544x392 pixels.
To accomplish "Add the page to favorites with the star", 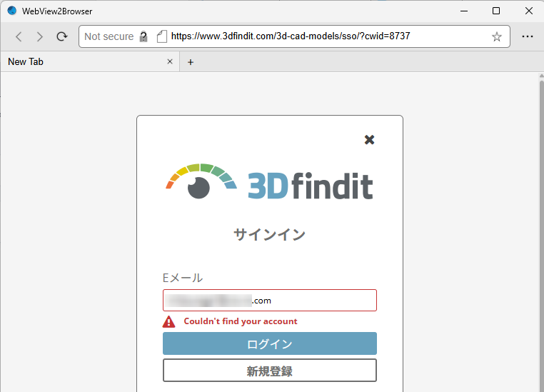I will (x=497, y=36).
